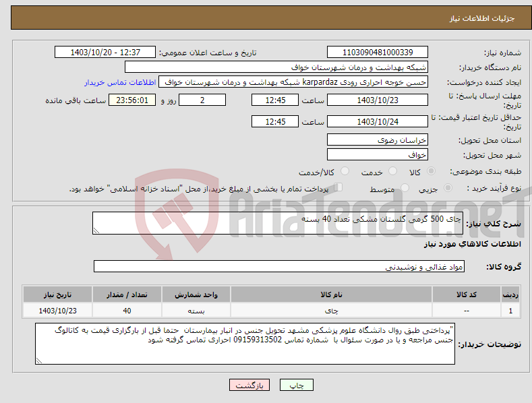The image size is (532, 403).
Task: Select the کالا radio button
Action: (x=432, y=171)
